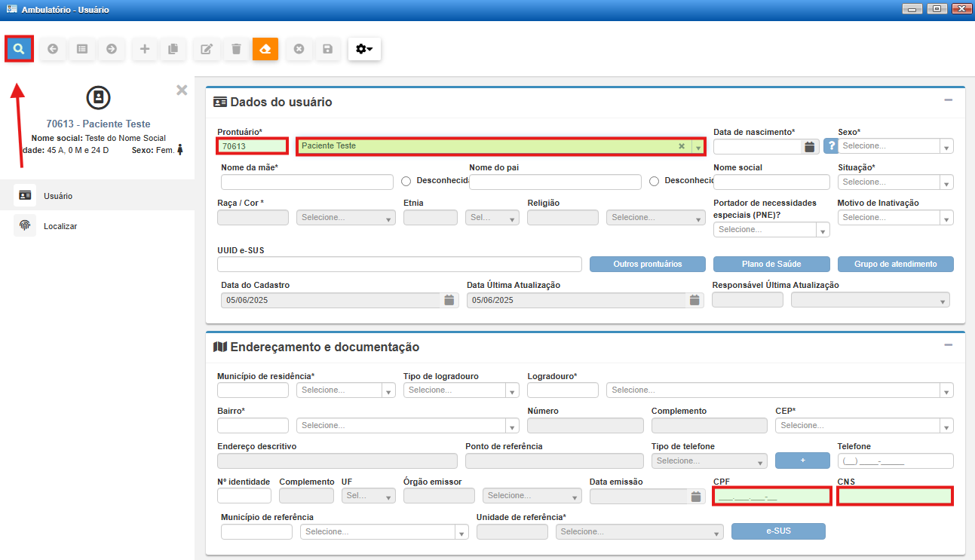Select Usuário in the left sidebar
Screen dimensions: 975x560
(x=58, y=196)
